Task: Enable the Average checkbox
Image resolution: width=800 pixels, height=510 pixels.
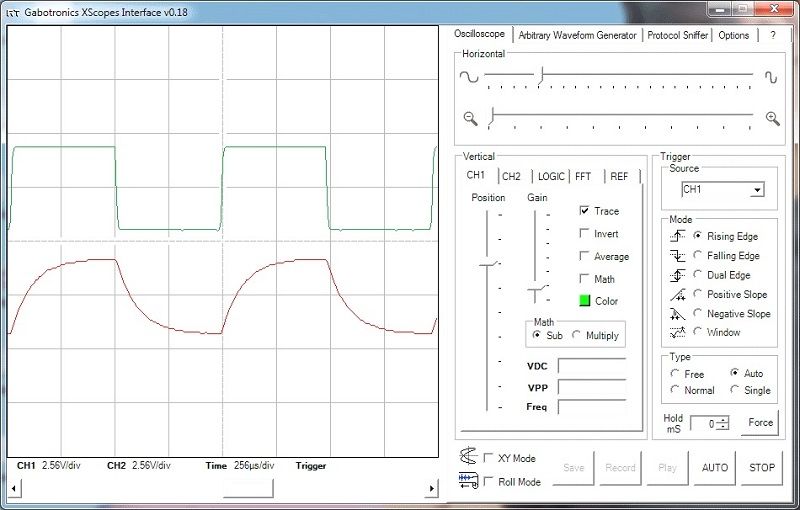Action: (x=584, y=256)
